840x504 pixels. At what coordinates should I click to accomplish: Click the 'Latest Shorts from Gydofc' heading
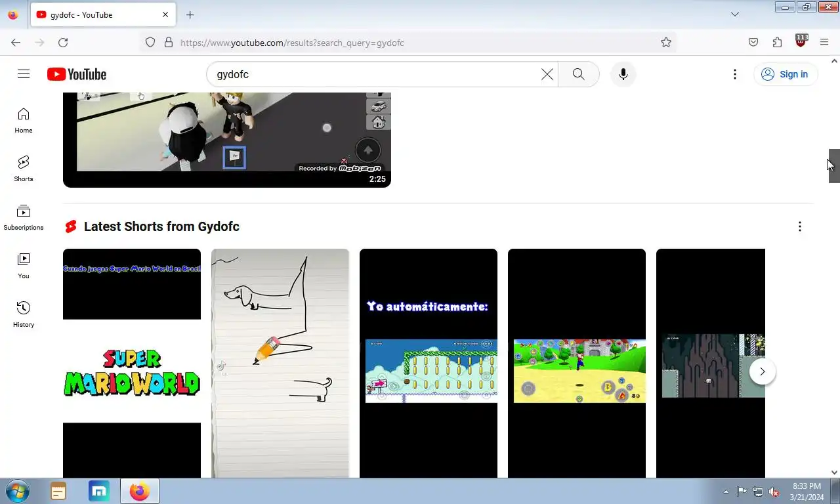(161, 226)
